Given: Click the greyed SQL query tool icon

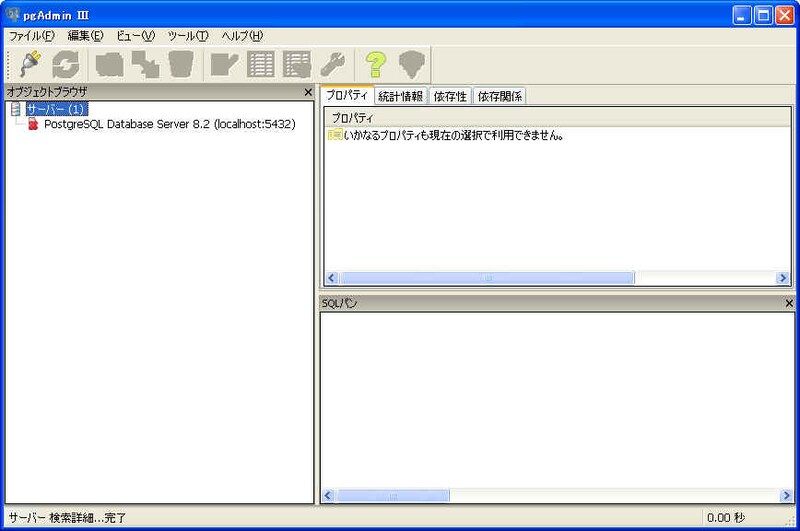Looking at the screenshot, I should (x=224, y=64).
